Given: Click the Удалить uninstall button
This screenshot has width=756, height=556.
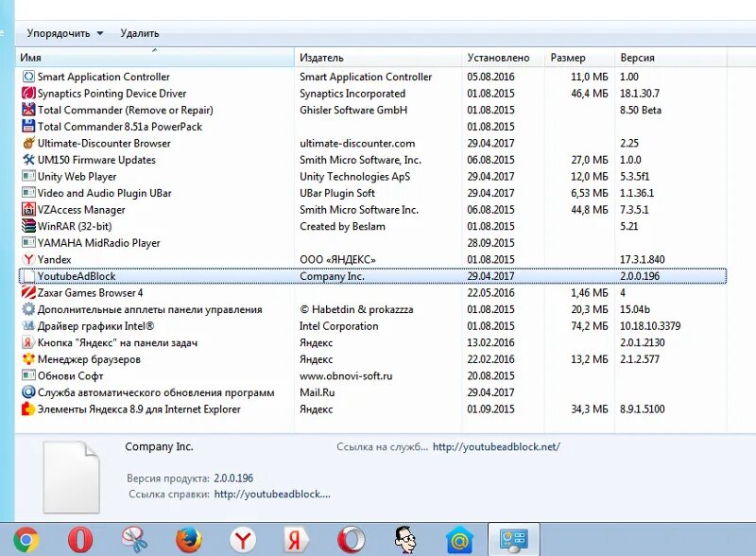Looking at the screenshot, I should coord(140,33).
